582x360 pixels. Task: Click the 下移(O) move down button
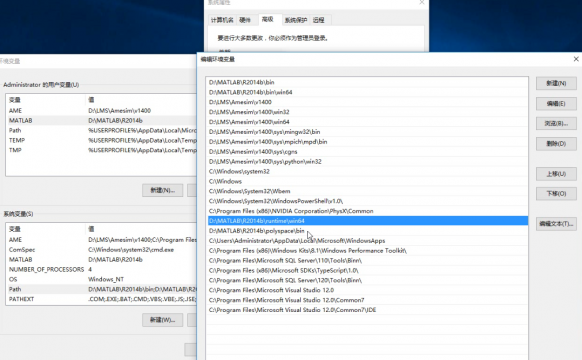point(556,194)
